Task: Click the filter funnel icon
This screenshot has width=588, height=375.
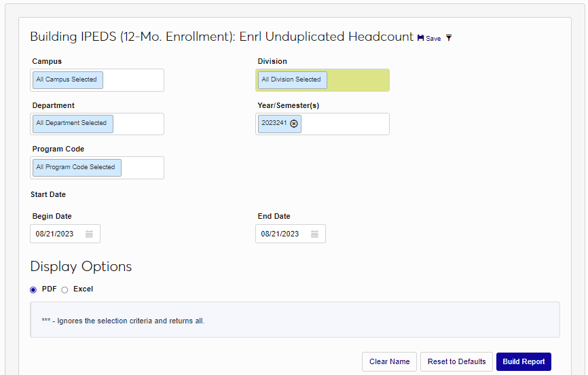Action: [449, 38]
